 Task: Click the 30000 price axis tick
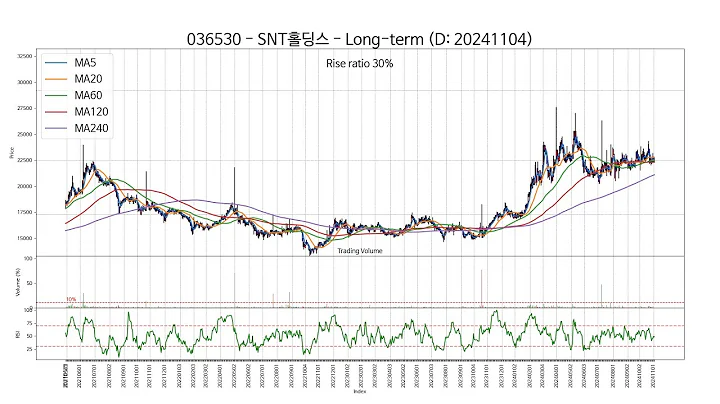click(x=25, y=82)
